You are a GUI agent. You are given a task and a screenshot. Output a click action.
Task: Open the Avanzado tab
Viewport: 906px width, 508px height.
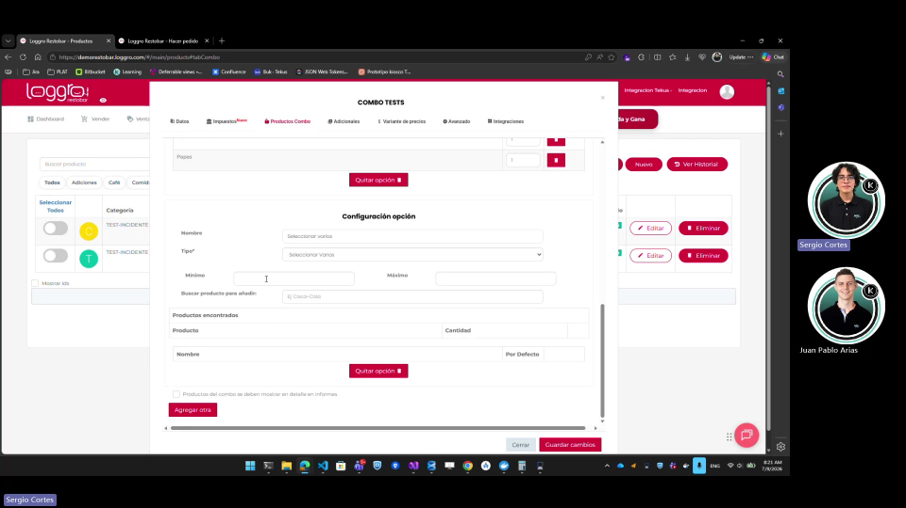pyautogui.click(x=456, y=121)
